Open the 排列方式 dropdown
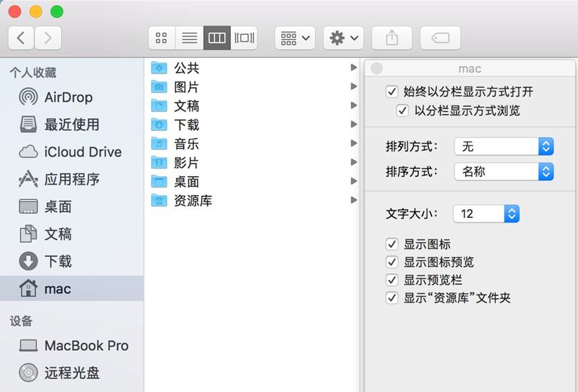Screen dimensions: 578x392 (504, 146)
